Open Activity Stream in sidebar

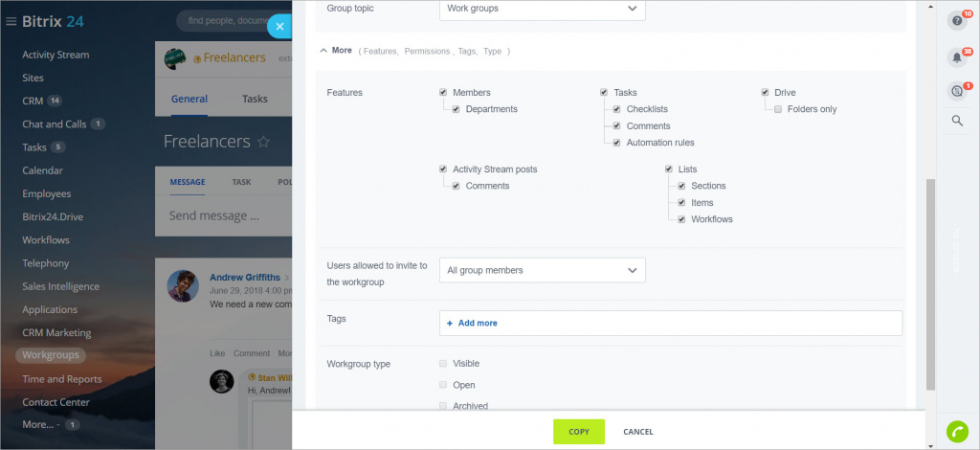(56, 55)
